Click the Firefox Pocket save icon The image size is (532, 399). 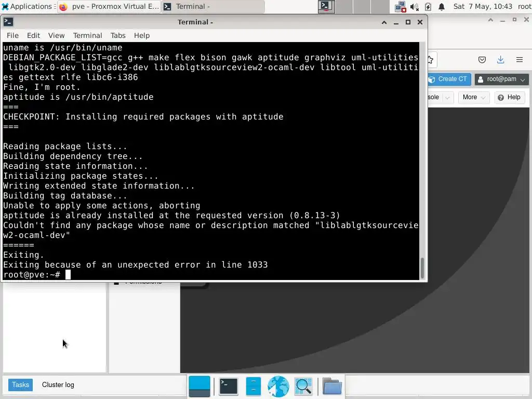pos(482,60)
